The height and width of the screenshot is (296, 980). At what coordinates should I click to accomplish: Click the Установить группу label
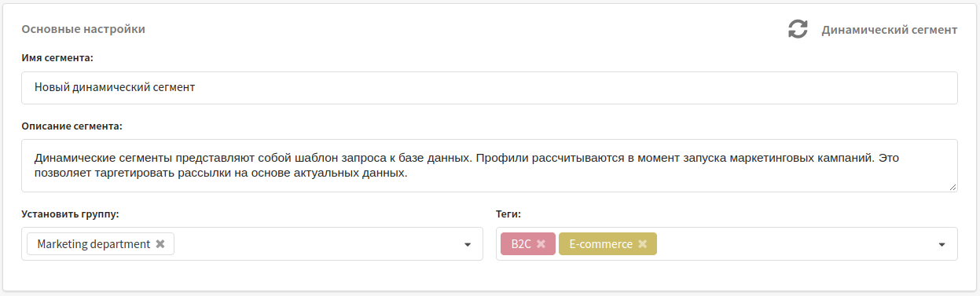click(x=71, y=213)
